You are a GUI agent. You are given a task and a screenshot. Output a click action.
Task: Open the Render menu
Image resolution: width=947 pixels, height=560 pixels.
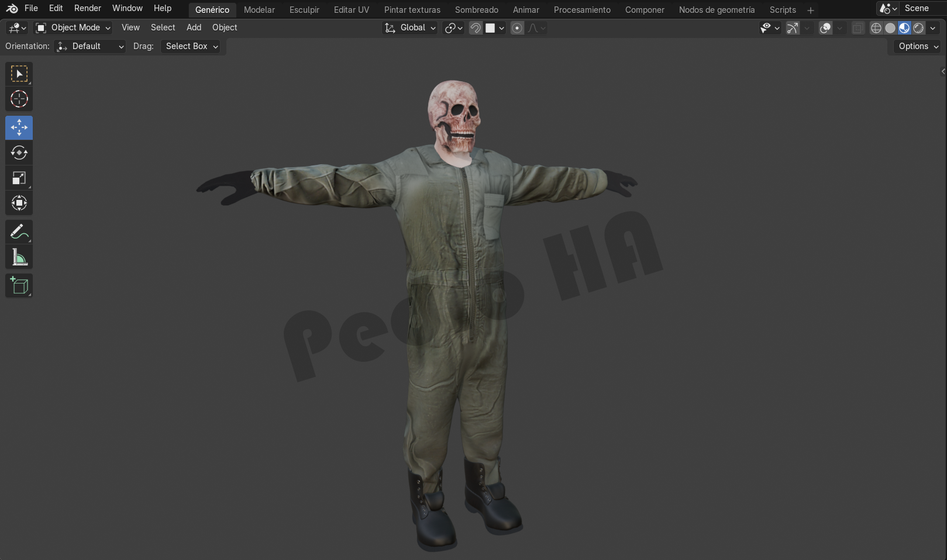click(87, 8)
